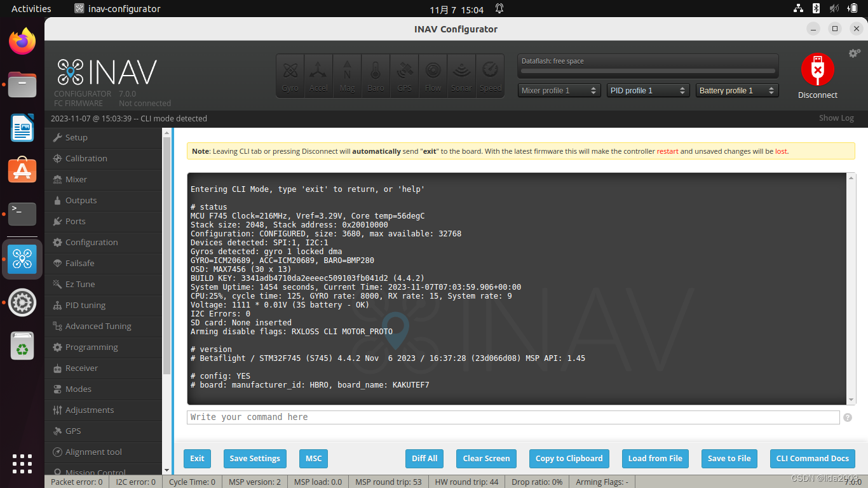The width and height of the screenshot is (868, 488).
Task: Switch to PID tuning tab
Action: 104,306
